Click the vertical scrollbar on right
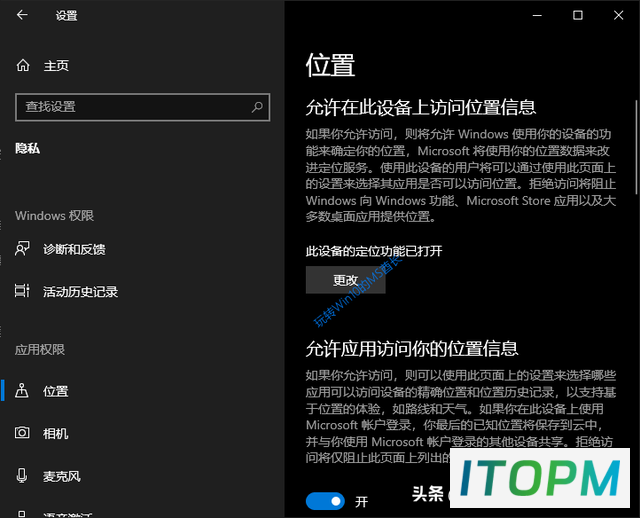This screenshot has height=518, width=640. [x=636, y=147]
